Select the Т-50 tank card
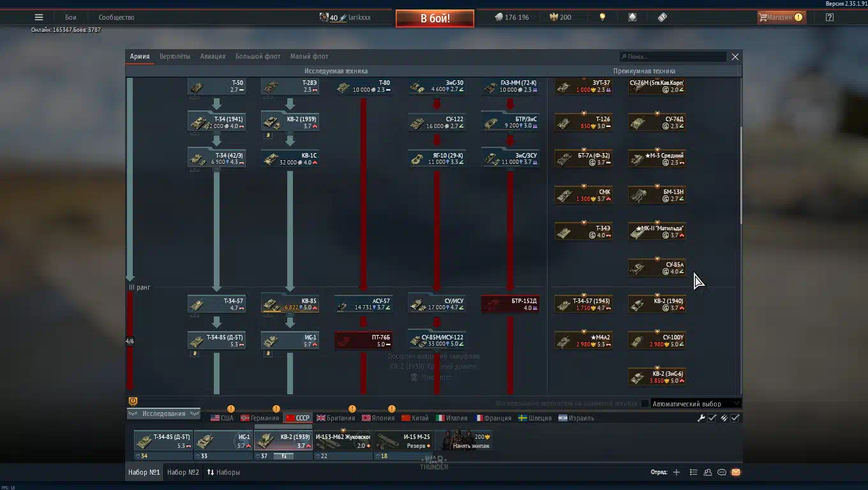Image resolution: width=868 pixels, height=490 pixels. [216, 86]
